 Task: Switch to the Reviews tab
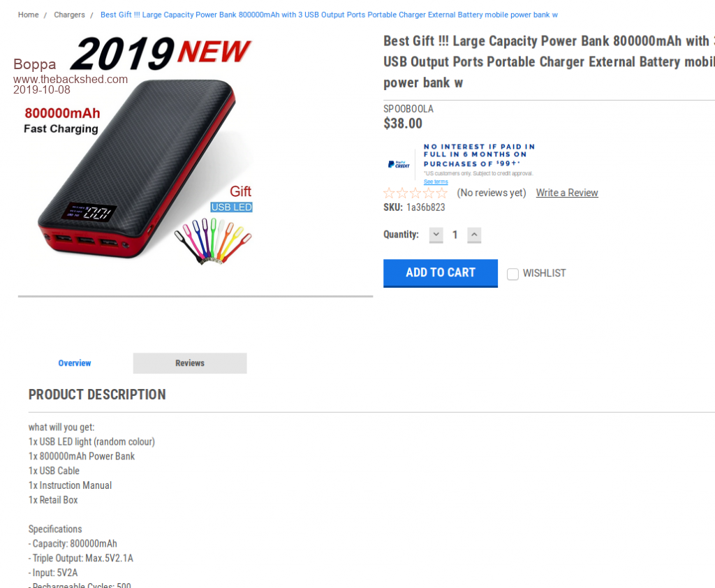click(x=190, y=363)
